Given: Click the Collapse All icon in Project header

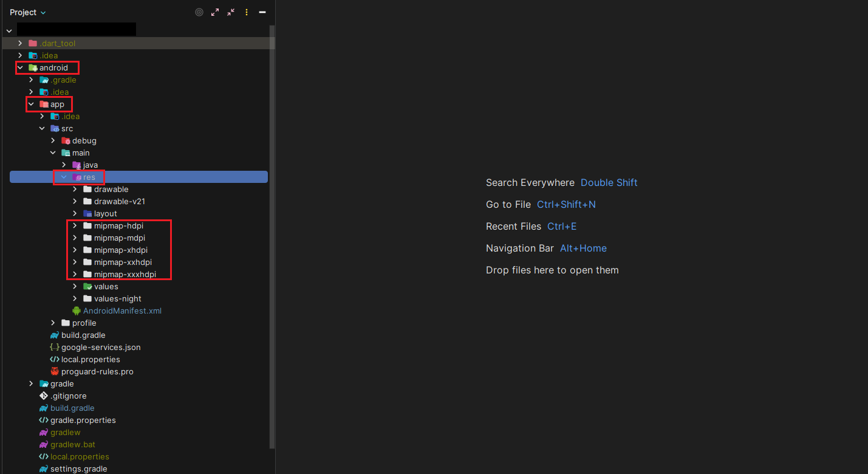Looking at the screenshot, I should [231, 12].
